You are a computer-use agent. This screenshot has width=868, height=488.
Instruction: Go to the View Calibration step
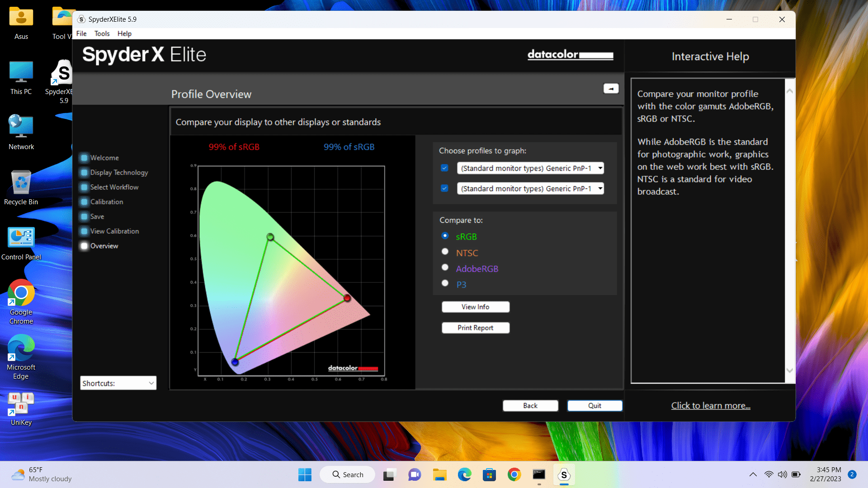click(x=114, y=231)
